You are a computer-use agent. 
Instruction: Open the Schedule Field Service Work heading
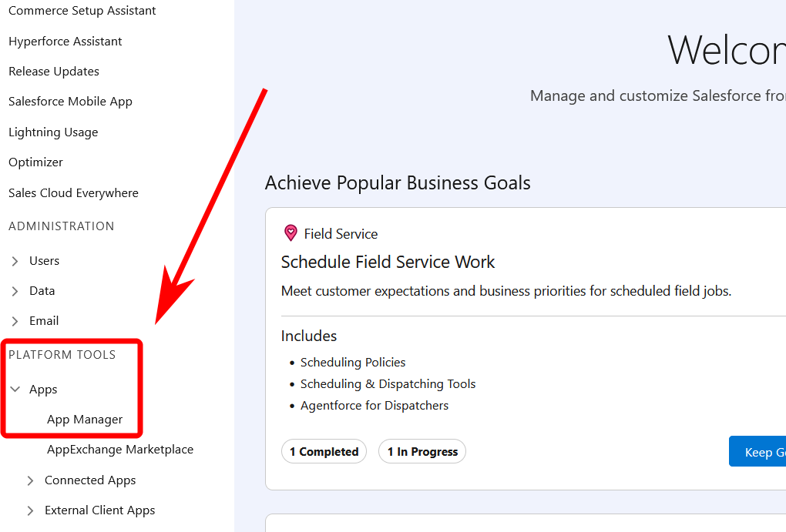coord(388,263)
